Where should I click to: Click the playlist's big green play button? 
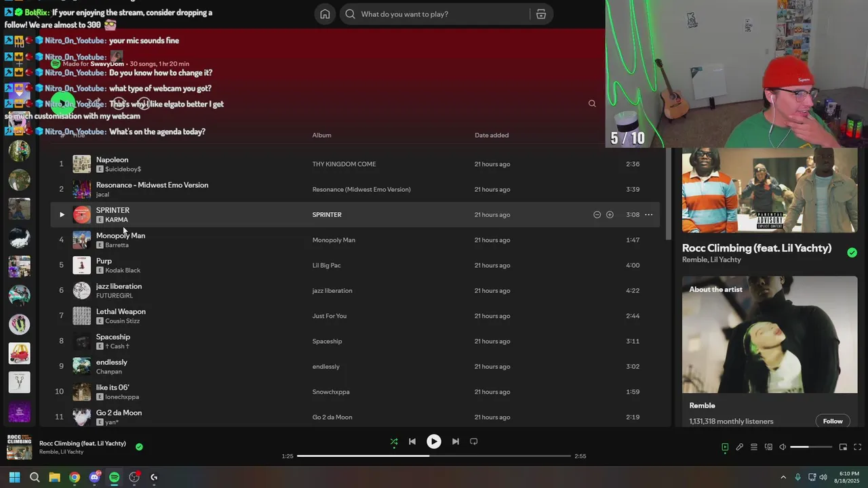click(62, 104)
